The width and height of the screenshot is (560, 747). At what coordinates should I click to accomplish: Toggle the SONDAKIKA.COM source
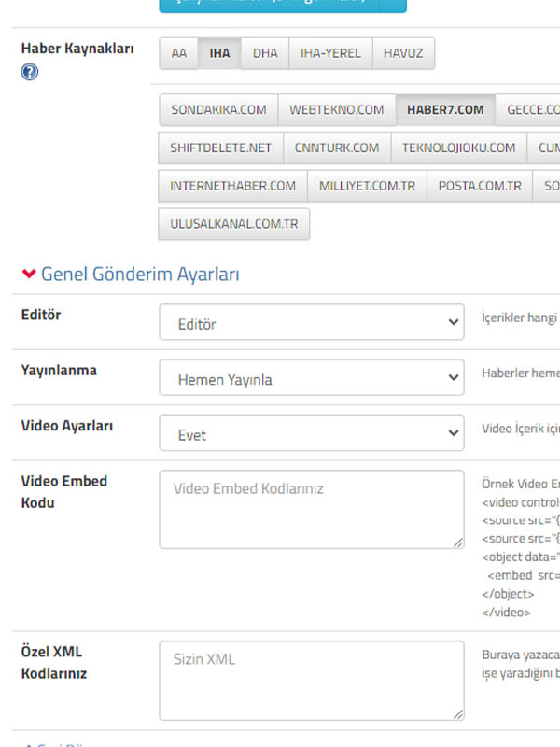click(x=218, y=109)
